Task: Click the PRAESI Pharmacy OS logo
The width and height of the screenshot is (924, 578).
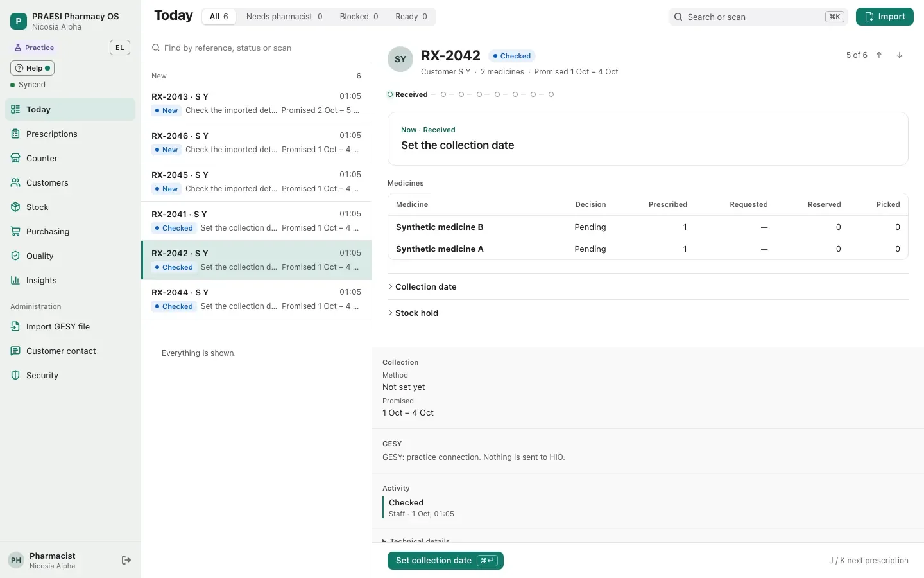Action: pyautogui.click(x=18, y=21)
